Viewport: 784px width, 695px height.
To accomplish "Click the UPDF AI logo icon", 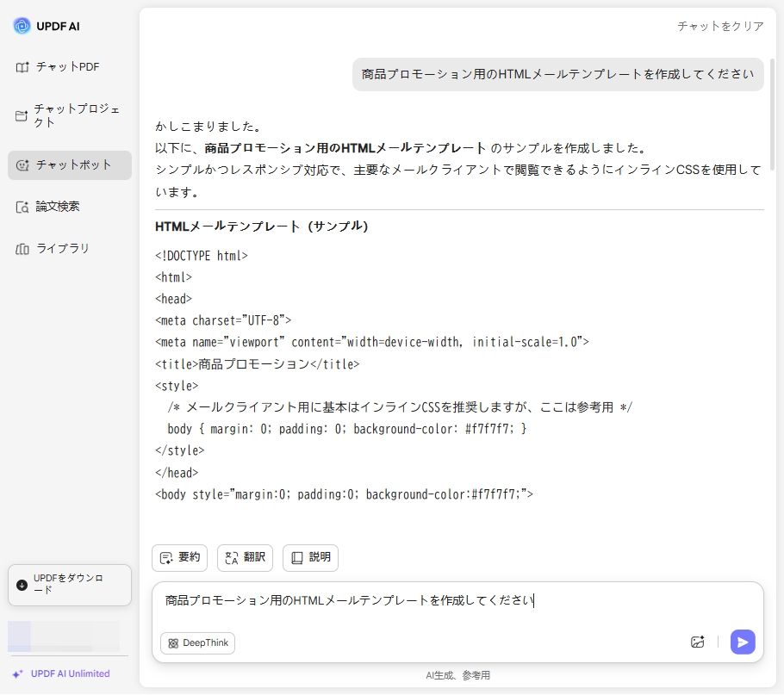I will (22, 26).
